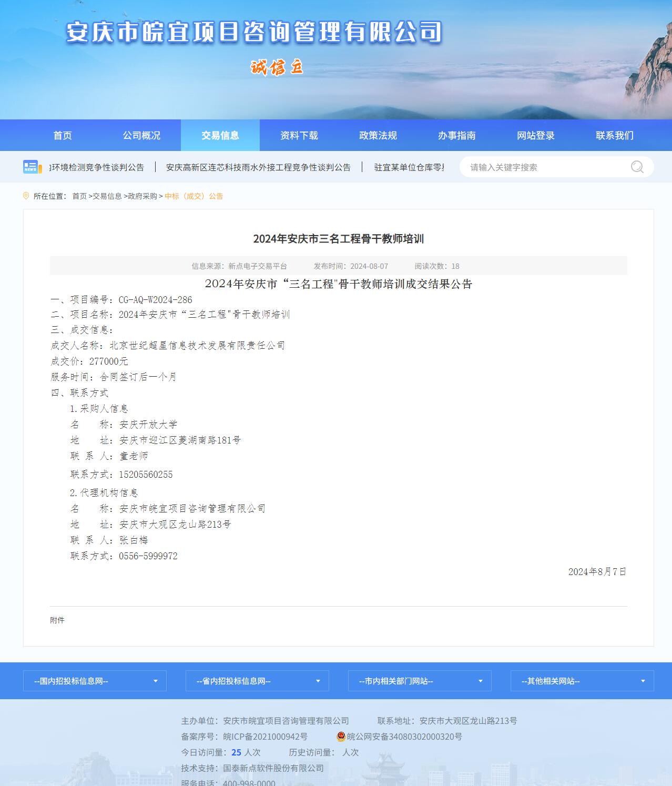Click the police badge filing icon
The width and height of the screenshot is (672, 786).
tap(341, 737)
